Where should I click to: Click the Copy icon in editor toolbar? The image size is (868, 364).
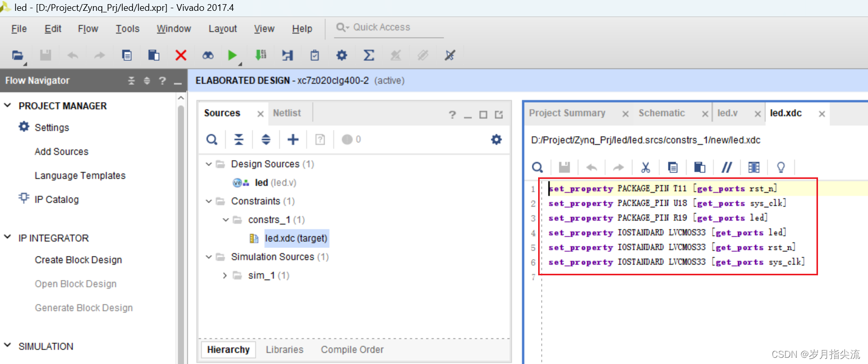[x=673, y=167]
